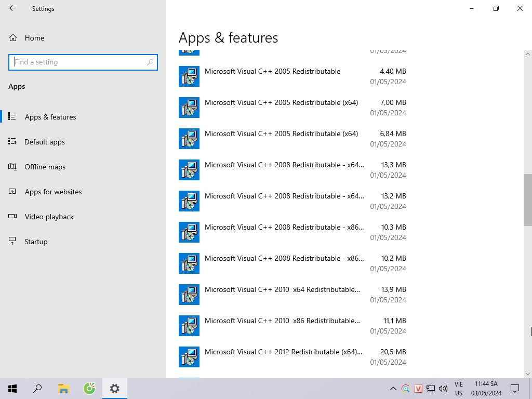Select Video playback in sidebar
The image size is (532, 399).
point(49,217)
